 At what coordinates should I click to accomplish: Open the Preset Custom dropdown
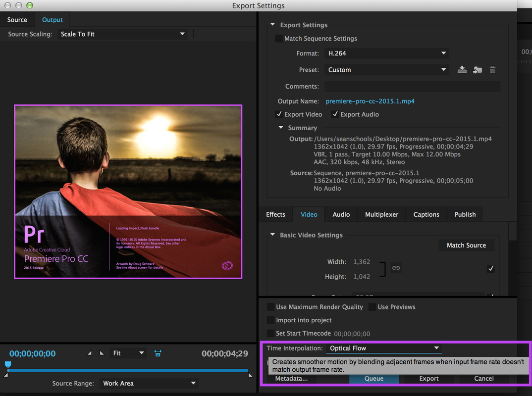(x=386, y=70)
